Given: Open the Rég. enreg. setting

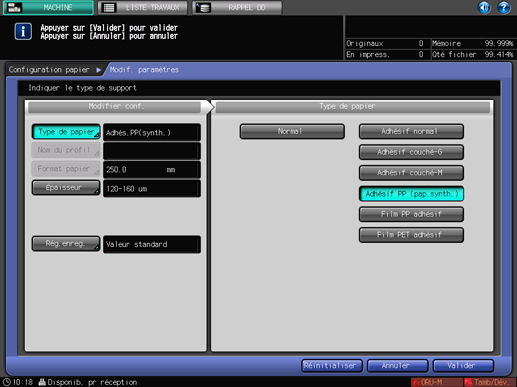Looking at the screenshot, I should (x=66, y=244).
